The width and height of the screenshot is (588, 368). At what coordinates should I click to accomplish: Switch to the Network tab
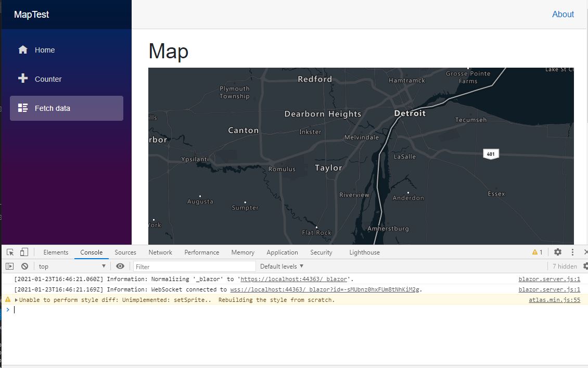(160, 252)
